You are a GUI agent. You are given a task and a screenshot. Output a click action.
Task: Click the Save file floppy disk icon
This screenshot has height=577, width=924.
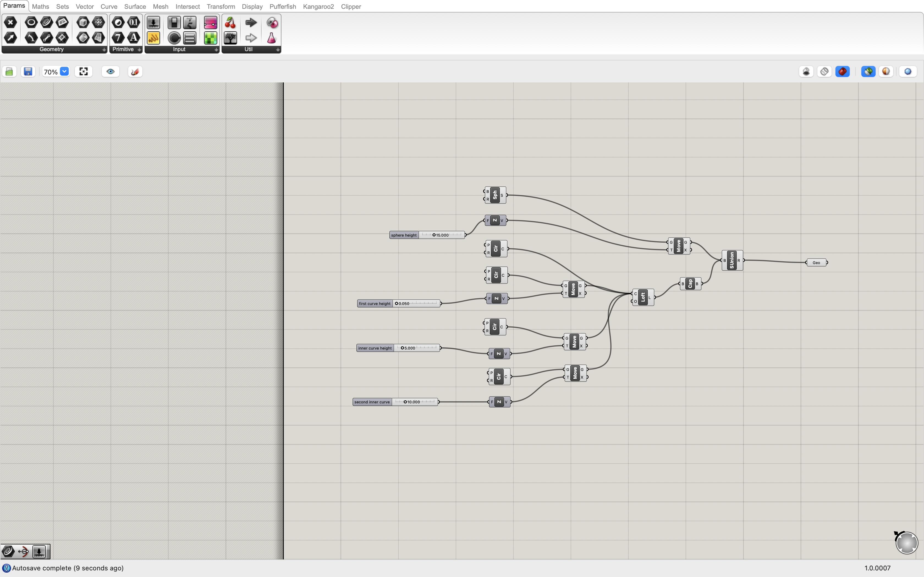coord(28,71)
